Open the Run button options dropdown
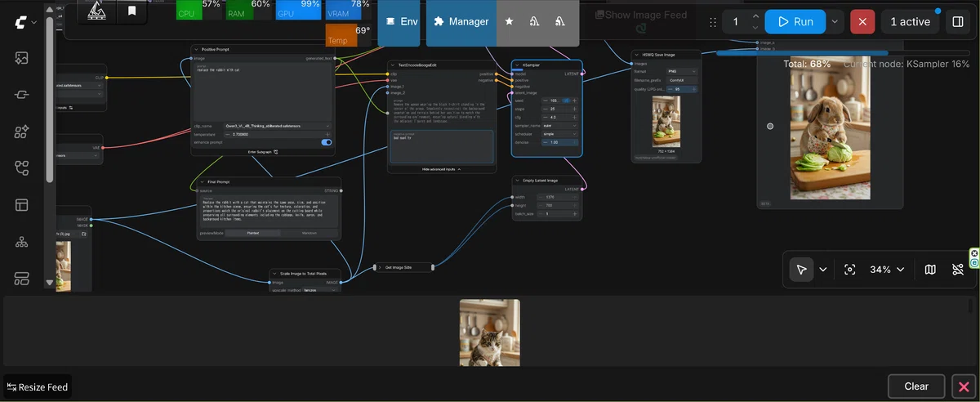 tap(835, 22)
